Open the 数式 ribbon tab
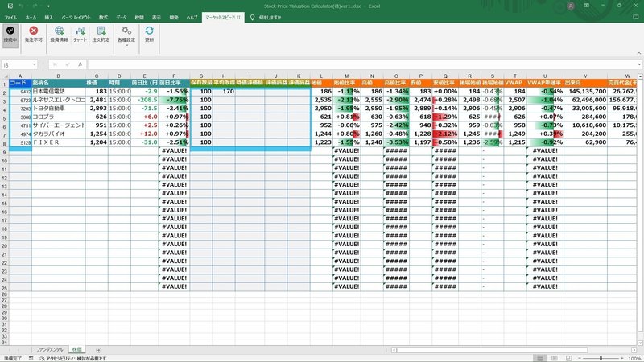The width and height of the screenshot is (644, 362). [x=104, y=17]
